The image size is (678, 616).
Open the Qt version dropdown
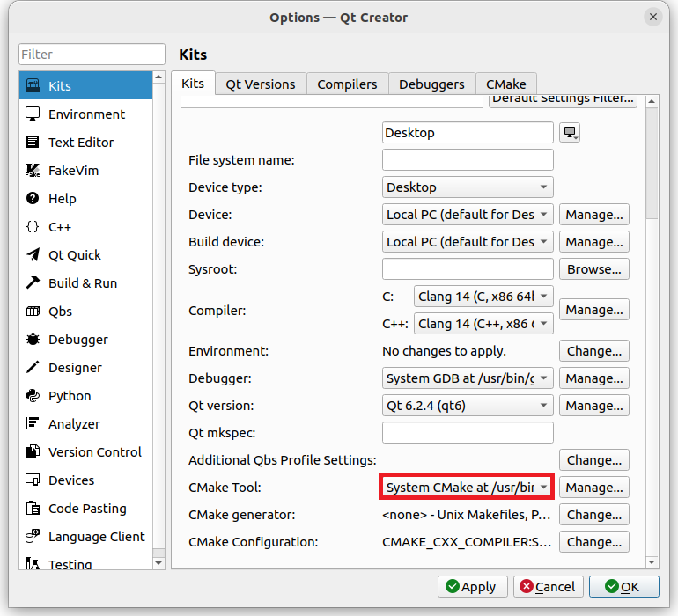click(468, 405)
